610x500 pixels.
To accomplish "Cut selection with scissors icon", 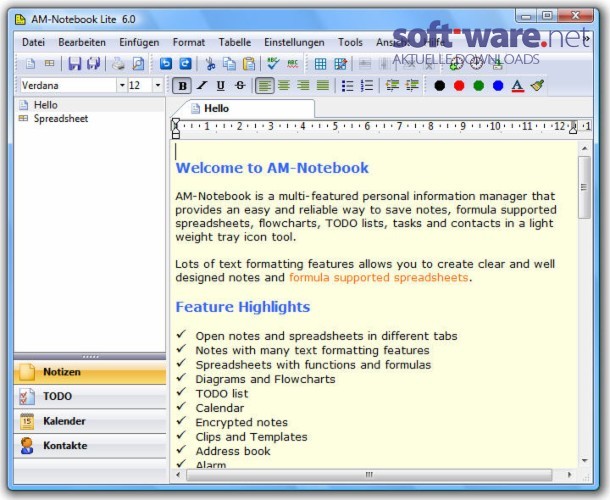I will point(210,64).
